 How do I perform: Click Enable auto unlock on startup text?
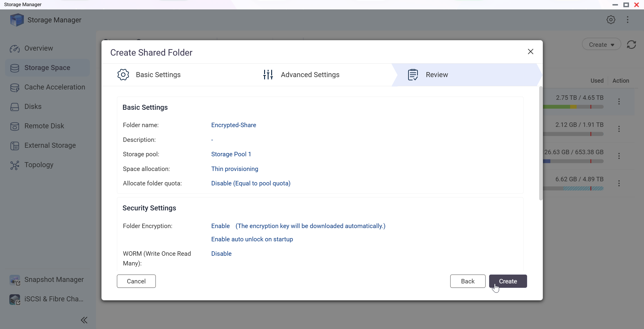click(252, 239)
